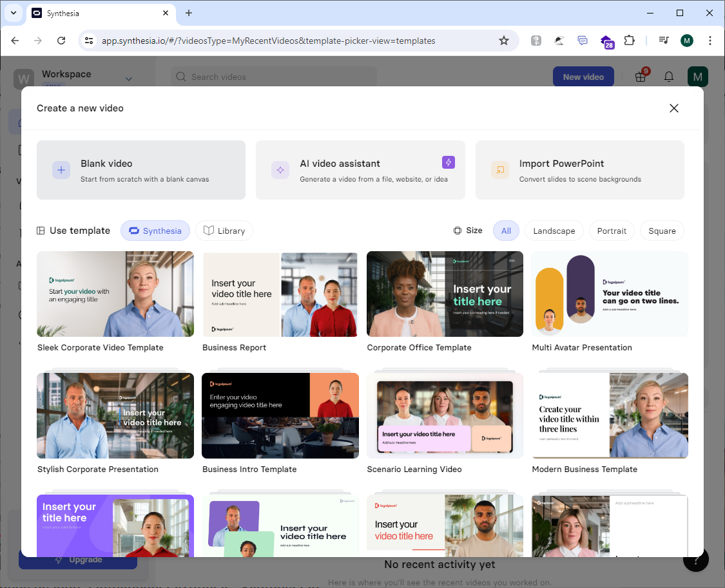Click the Business Report title text
Viewport: 725px width, 588px height.
click(235, 347)
